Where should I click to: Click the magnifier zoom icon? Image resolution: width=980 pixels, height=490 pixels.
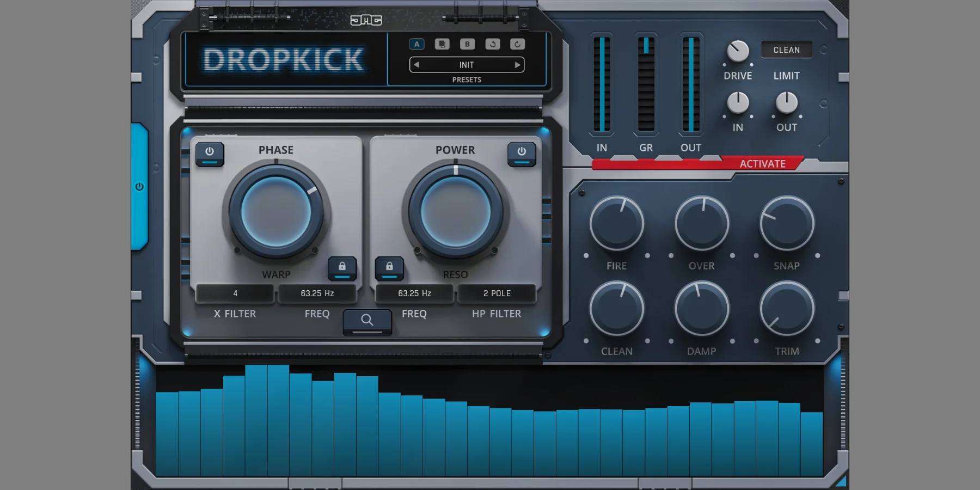[367, 321]
